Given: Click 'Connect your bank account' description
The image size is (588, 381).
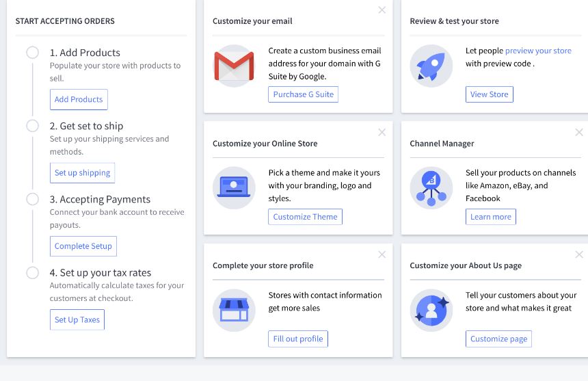Looking at the screenshot, I should (117, 219).
